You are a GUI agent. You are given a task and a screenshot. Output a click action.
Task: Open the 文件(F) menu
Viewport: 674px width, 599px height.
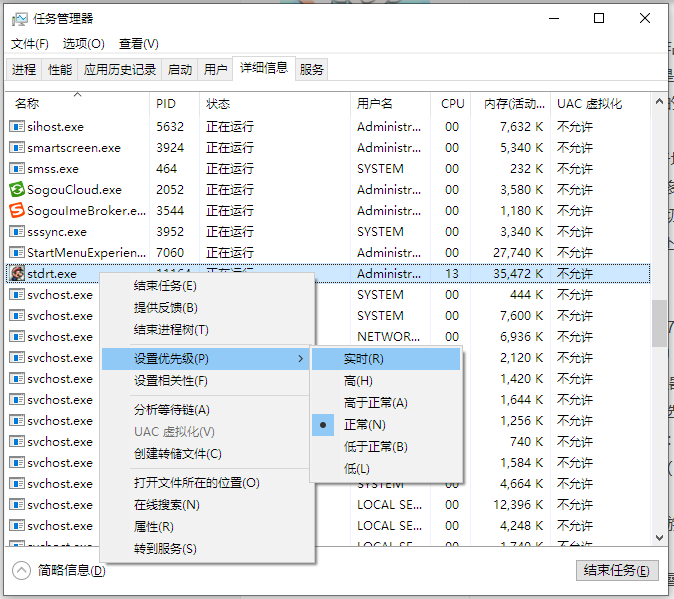pyautogui.click(x=30, y=44)
